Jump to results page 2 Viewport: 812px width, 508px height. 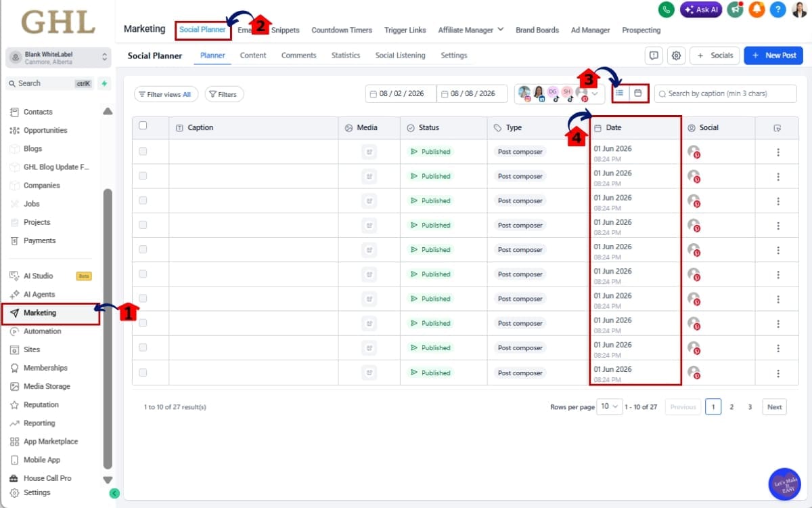coord(731,407)
